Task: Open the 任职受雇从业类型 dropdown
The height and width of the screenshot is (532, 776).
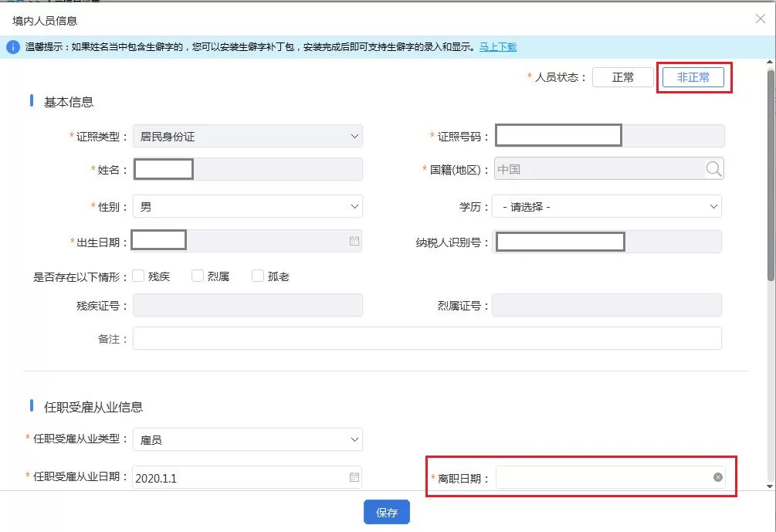Action: click(247, 440)
